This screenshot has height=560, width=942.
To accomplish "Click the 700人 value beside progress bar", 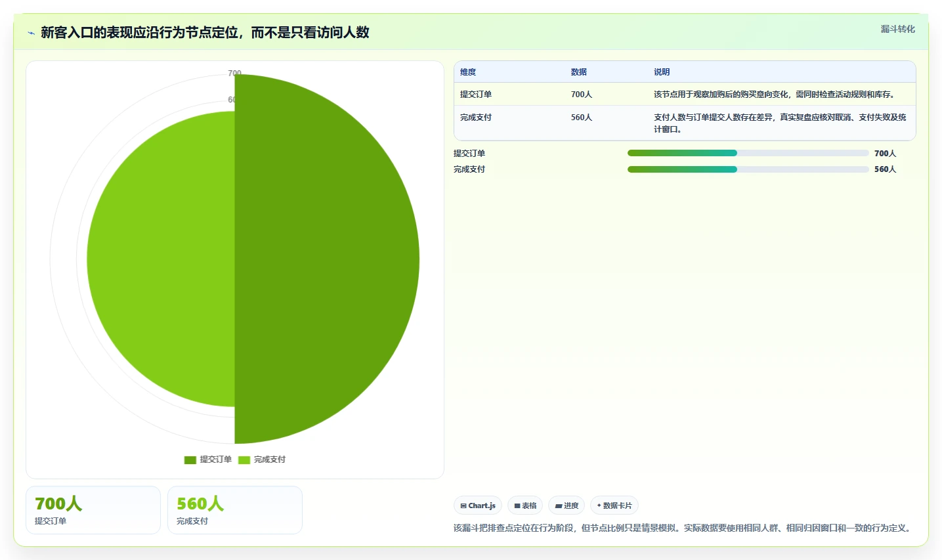I will coord(885,154).
